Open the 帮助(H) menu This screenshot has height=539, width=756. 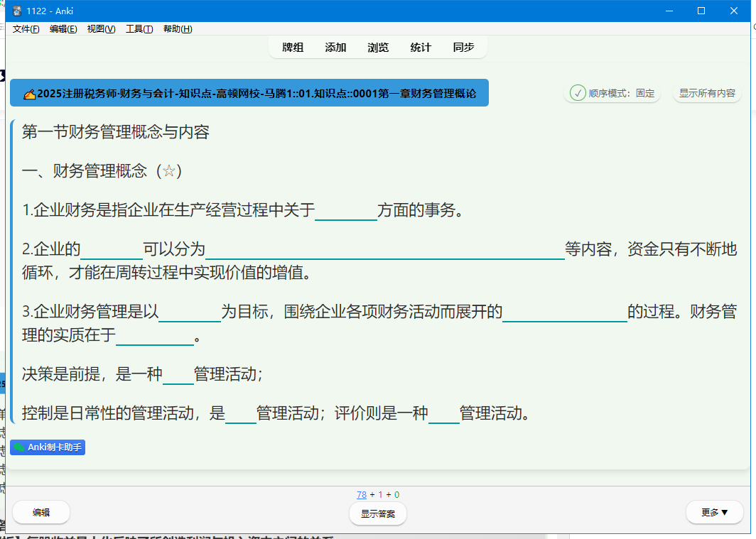click(x=178, y=29)
